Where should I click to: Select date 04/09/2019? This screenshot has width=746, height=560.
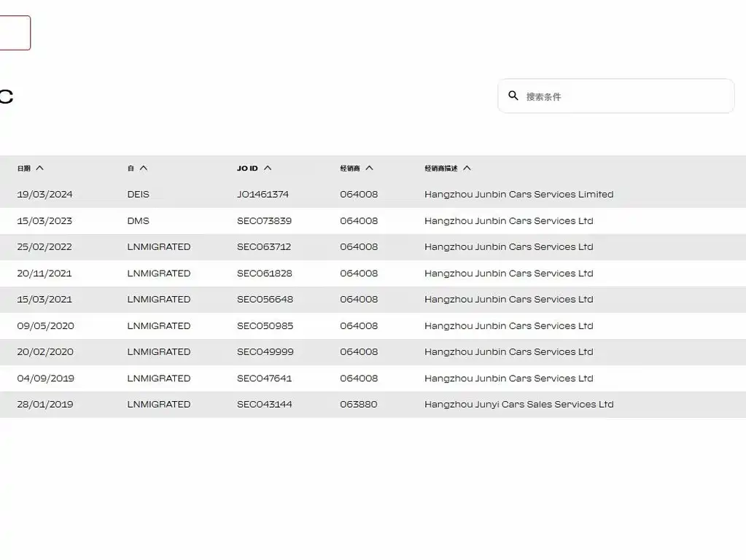pos(46,378)
